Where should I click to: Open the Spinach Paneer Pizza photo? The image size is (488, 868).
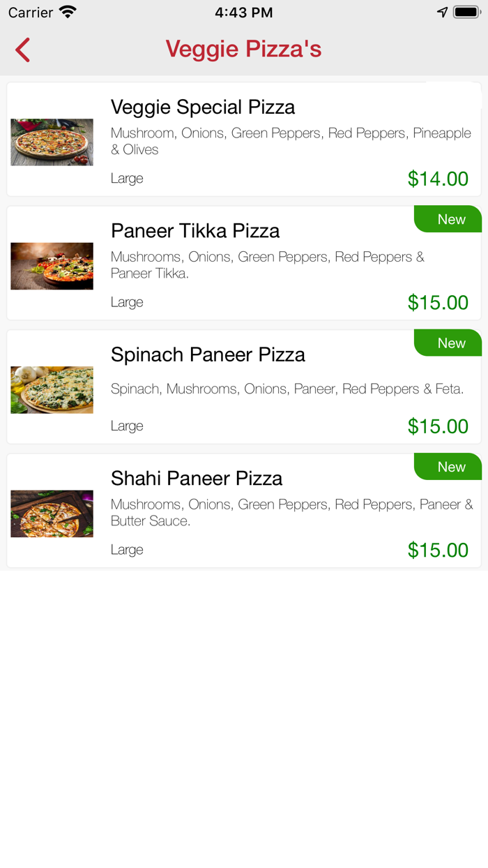pos(52,389)
